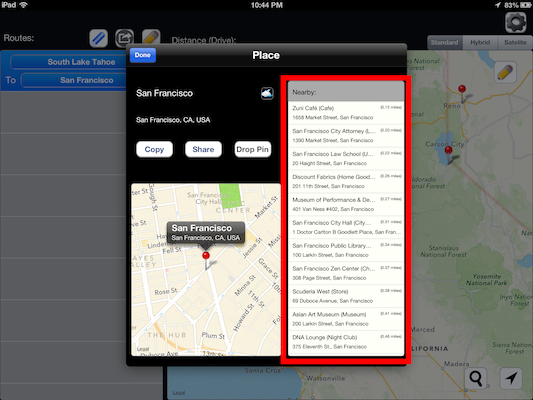The image size is (533, 400).
Task: Select San Francisco City Attorney entry
Action: pos(346,136)
